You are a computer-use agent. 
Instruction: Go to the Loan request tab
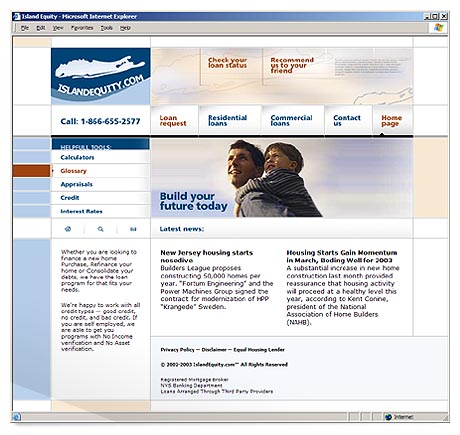point(173,121)
